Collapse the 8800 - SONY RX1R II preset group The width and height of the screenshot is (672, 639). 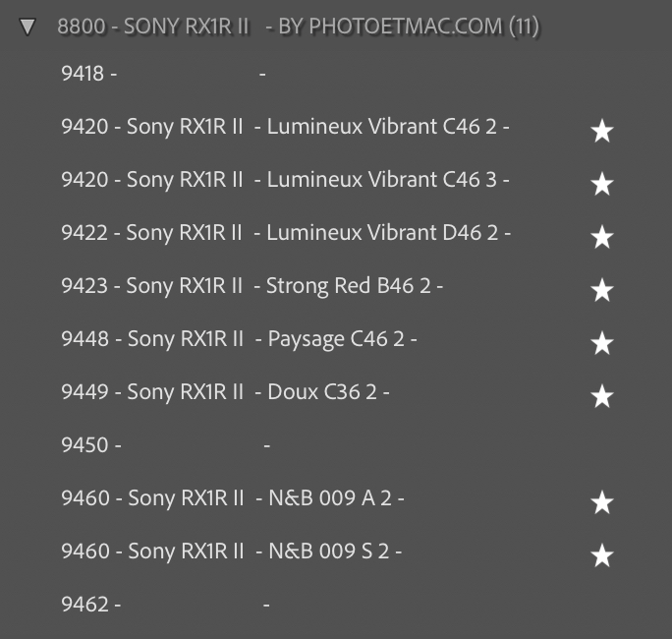pyautogui.click(x=28, y=27)
